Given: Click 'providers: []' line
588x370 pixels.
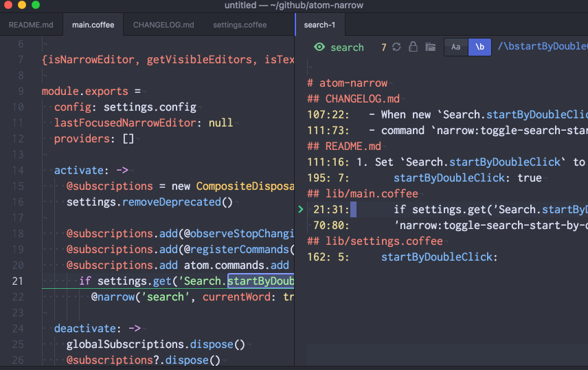Looking at the screenshot, I should (94, 139).
